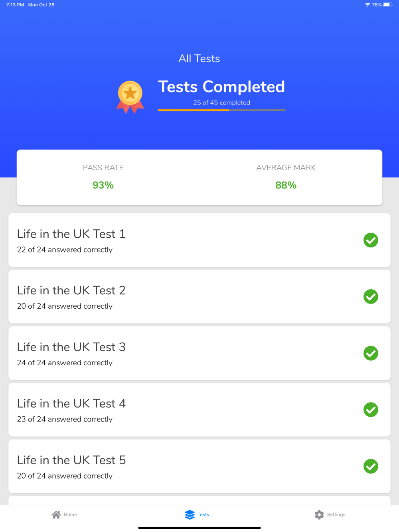Click Test 3 green checkmark

coord(371,353)
